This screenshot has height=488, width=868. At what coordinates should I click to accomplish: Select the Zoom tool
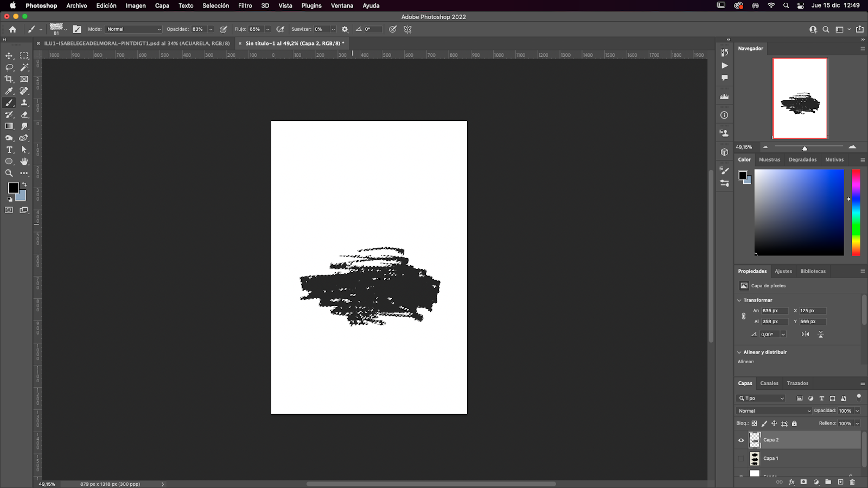tap(9, 174)
